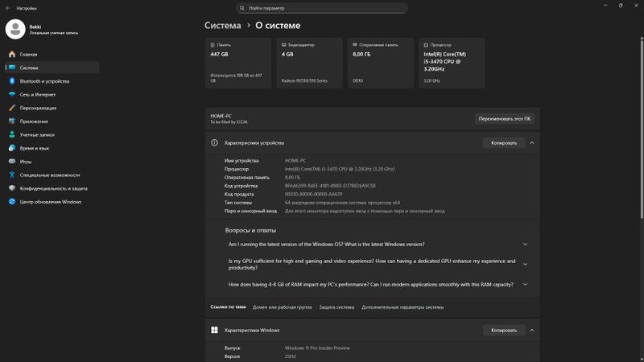
Task: Open the Главная settings page
Action: click(52, 54)
